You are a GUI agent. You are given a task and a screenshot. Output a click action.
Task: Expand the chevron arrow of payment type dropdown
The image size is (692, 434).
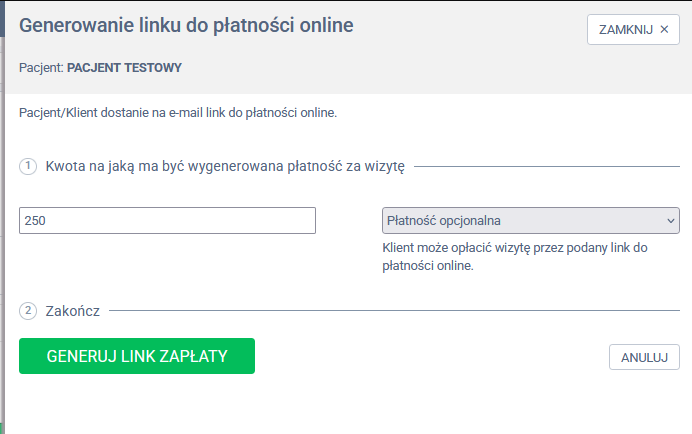coord(671,220)
